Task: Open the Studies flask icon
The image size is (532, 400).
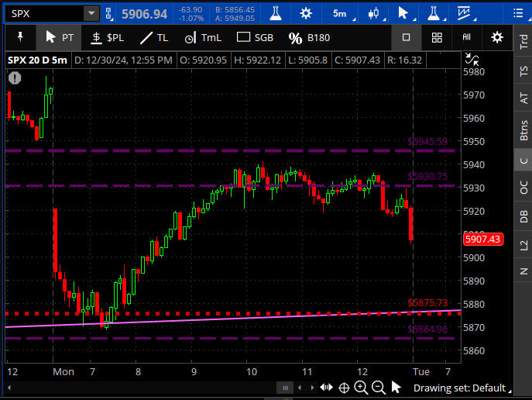Action: (274, 13)
